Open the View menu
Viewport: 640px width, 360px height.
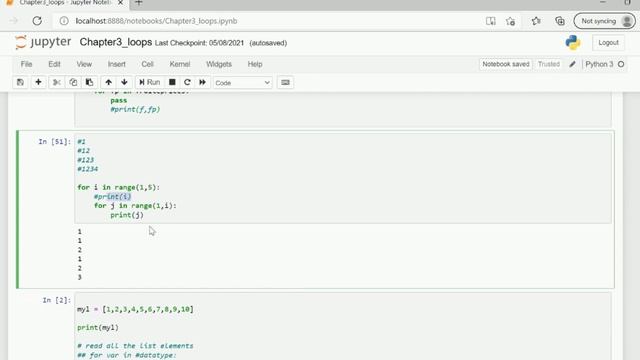pyautogui.click(x=84, y=64)
